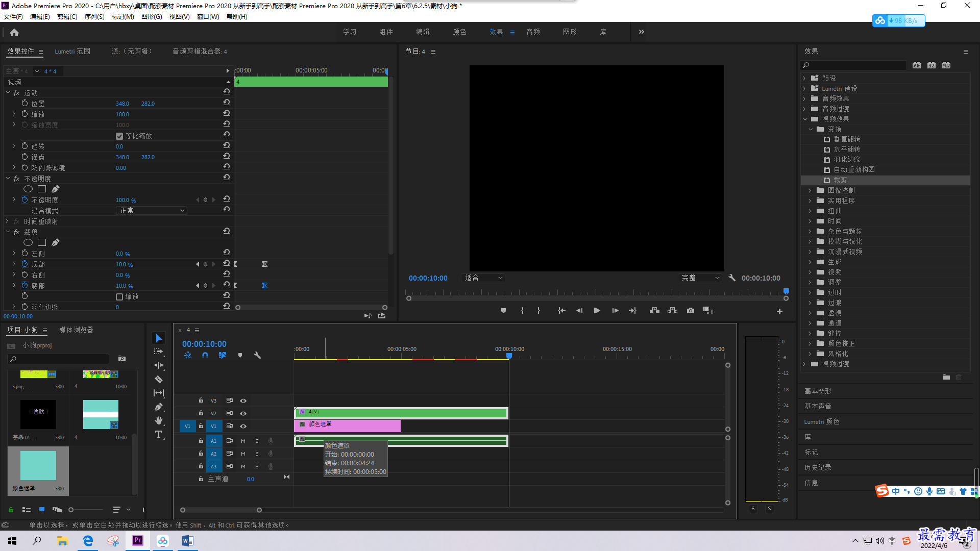Open program monitor settings wrench
This screenshot has width=980, height=551.
point(732,278)
